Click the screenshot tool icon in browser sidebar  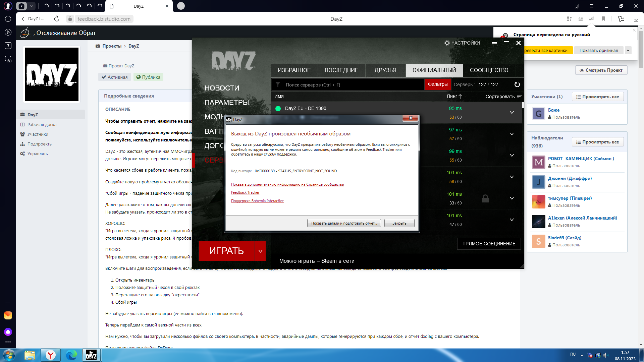(8, 59)
